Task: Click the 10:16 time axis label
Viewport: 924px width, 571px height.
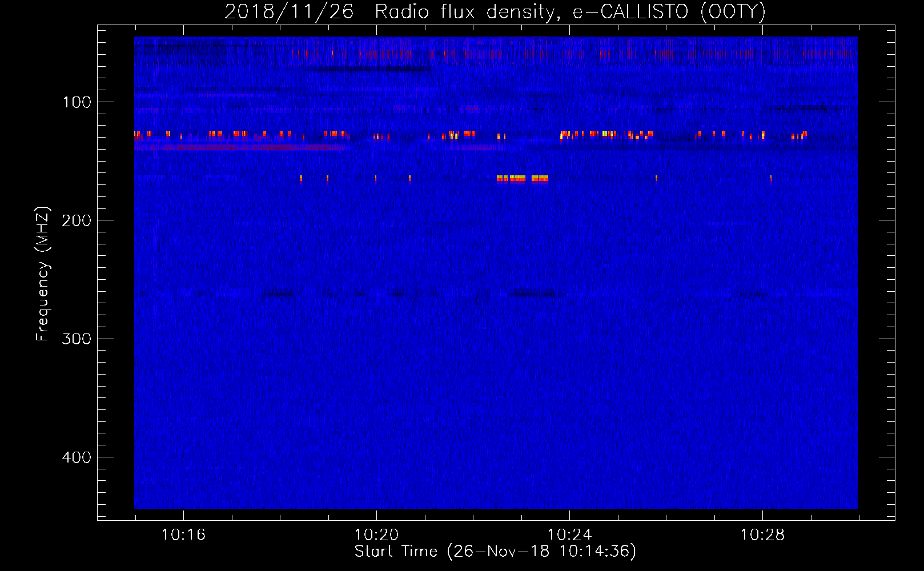Action: 183,535
